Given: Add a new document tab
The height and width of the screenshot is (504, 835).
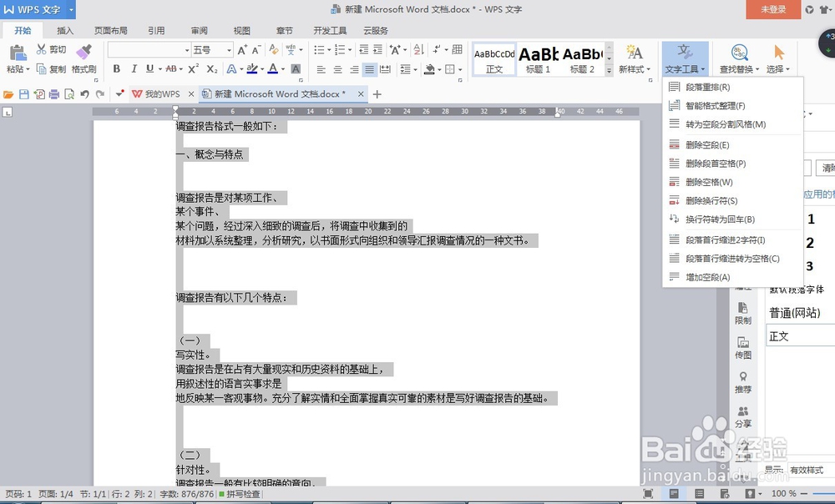Looking at the screenshot, I should [x=377, y=94].
